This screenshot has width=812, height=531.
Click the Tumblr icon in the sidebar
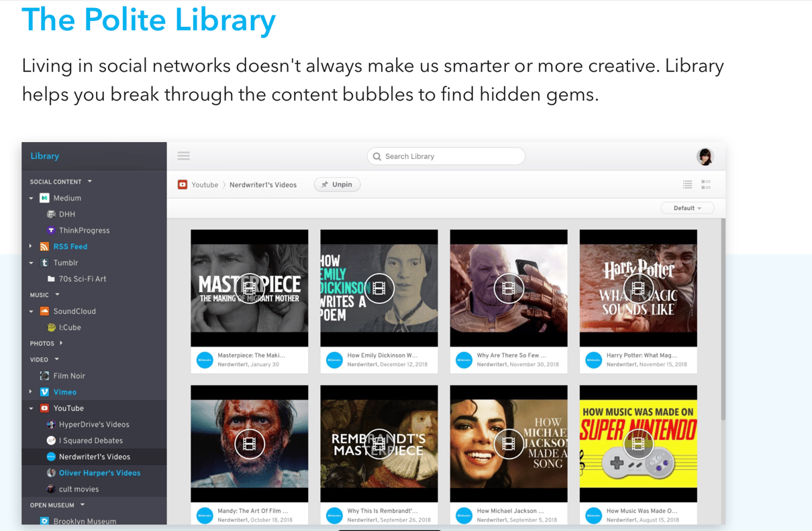point(44,263)
